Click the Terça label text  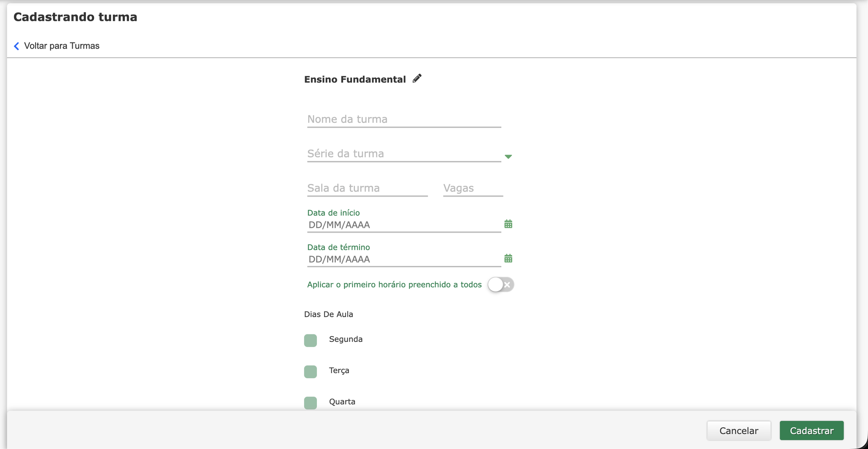(x=339, y=370)
